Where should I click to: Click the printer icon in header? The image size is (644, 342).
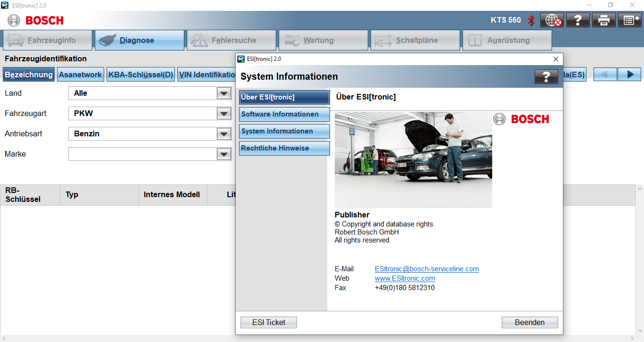click(x=604, y=20)
